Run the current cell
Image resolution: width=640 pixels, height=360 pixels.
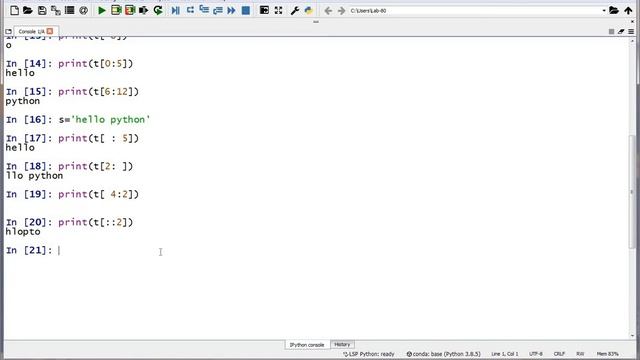116,11
